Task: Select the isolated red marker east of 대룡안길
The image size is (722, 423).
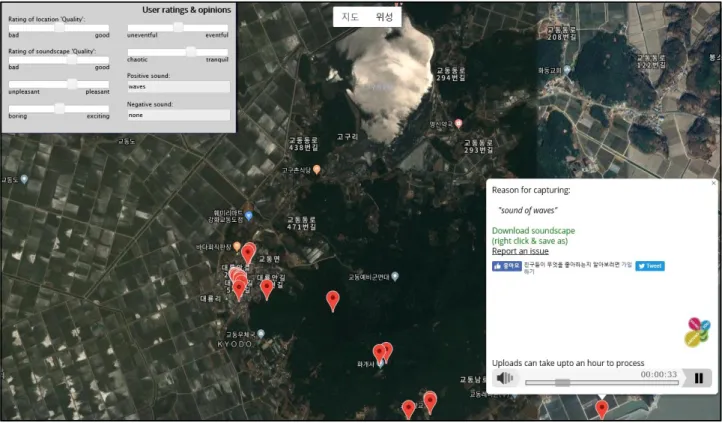Action: pos(333,301)
